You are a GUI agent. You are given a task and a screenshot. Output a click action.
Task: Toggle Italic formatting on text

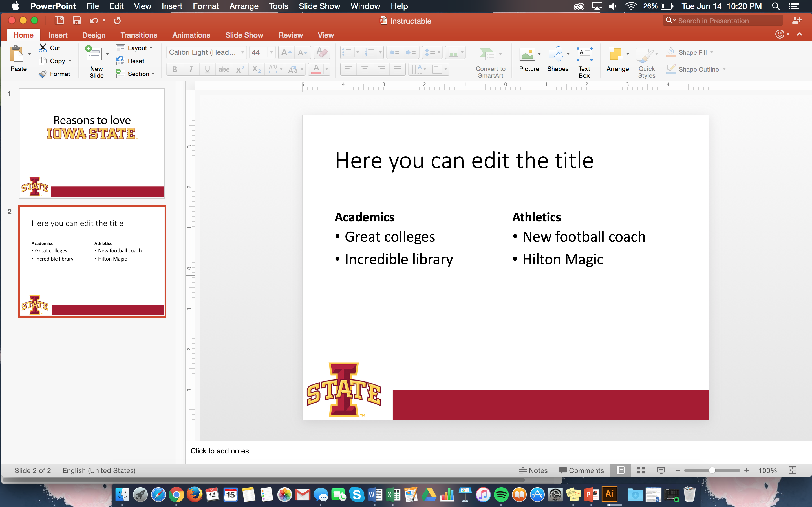pos(191,70)
